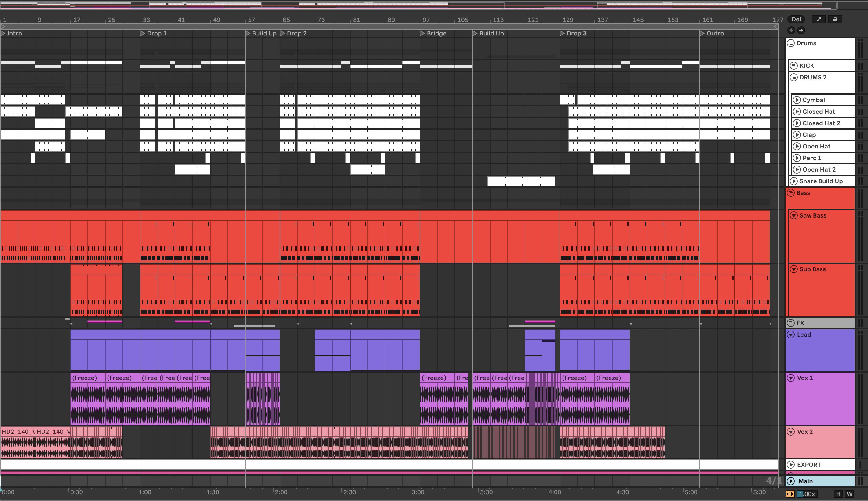868x501 pixels.
Task: Click unfold icon on EXPORT track
Action: [x=791, y=465]
